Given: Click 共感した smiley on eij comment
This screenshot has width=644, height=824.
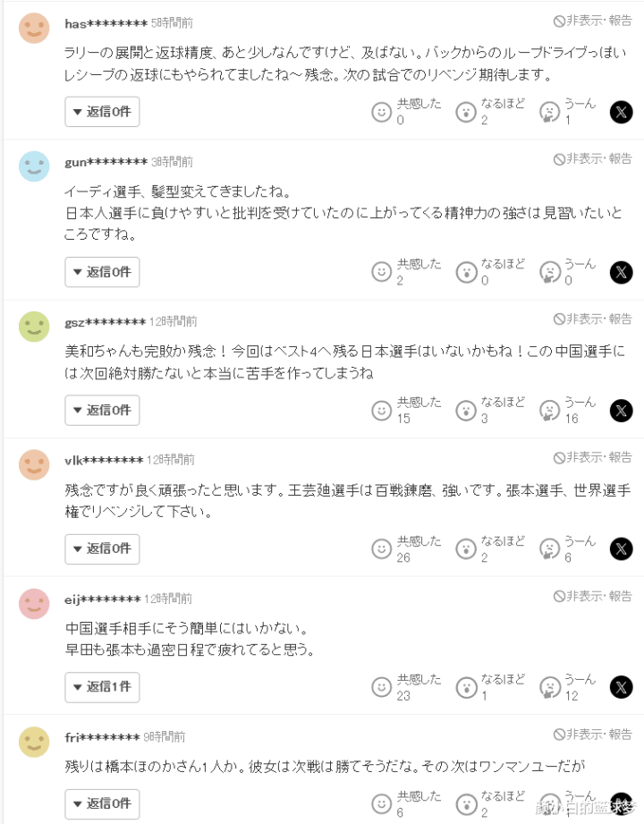Looking at the screenshot, I should pos(382,687).
